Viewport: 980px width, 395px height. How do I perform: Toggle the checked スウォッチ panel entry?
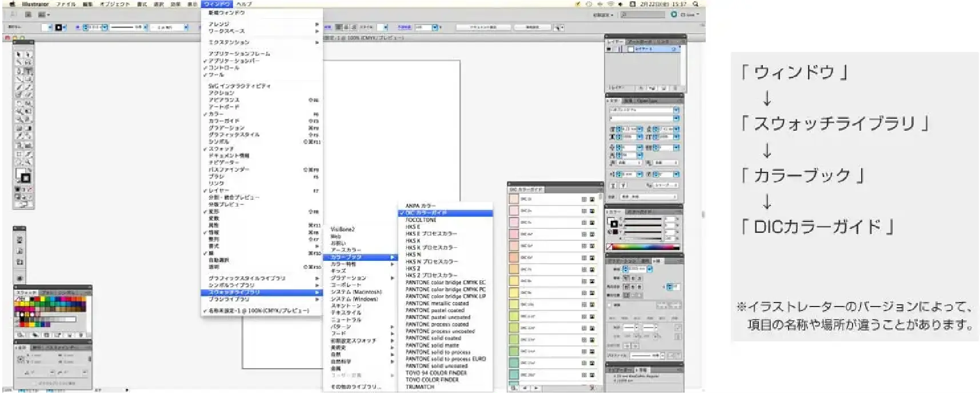(221, 149)
